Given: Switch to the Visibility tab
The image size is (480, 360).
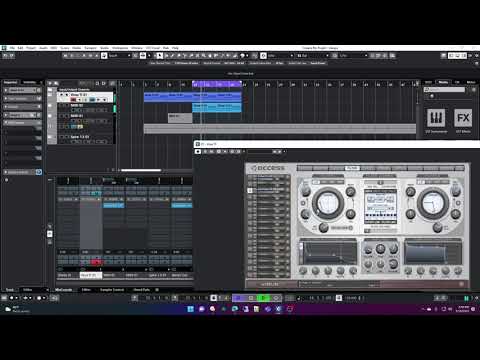Looking at the screenshot, I should pyautogui.click(x=29, y=82).
